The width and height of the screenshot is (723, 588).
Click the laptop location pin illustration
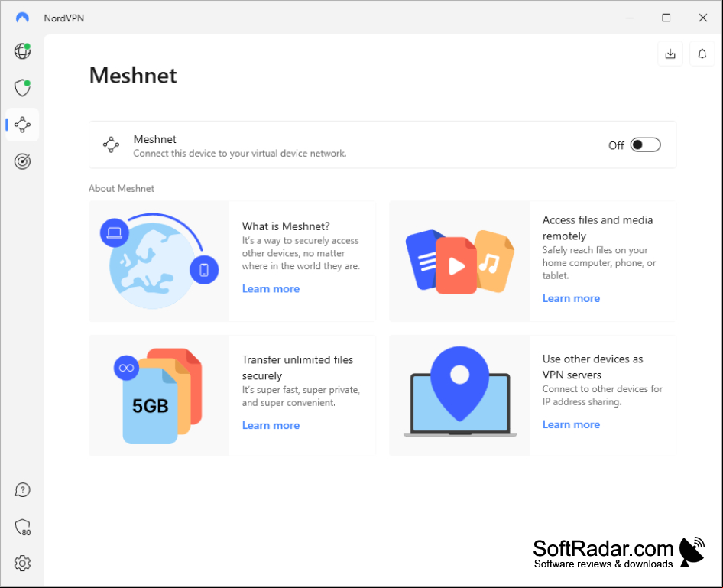click(x=459, y=395)
